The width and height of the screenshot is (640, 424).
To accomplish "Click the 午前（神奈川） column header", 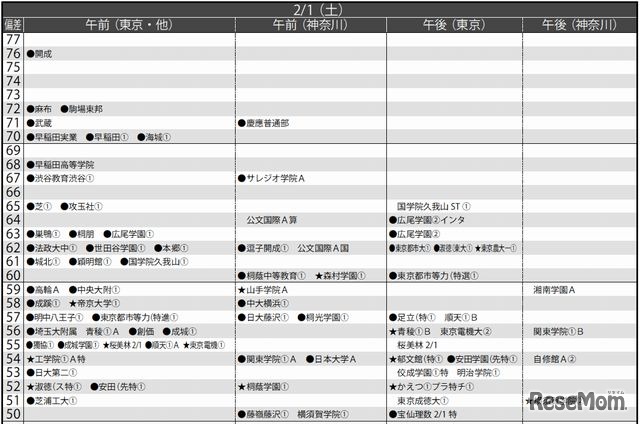I will point(310,25).
